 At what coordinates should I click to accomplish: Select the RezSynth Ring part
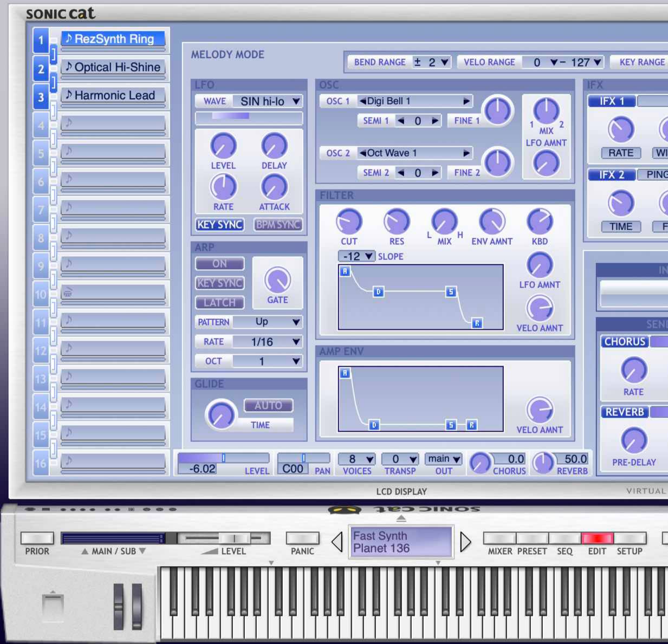click(x=113, y=39)
